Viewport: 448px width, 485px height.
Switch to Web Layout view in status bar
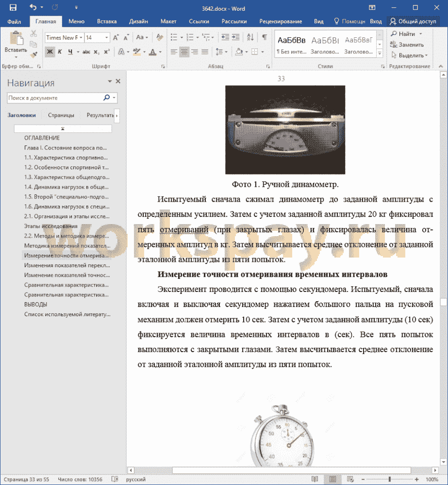(x=350, y=479)
